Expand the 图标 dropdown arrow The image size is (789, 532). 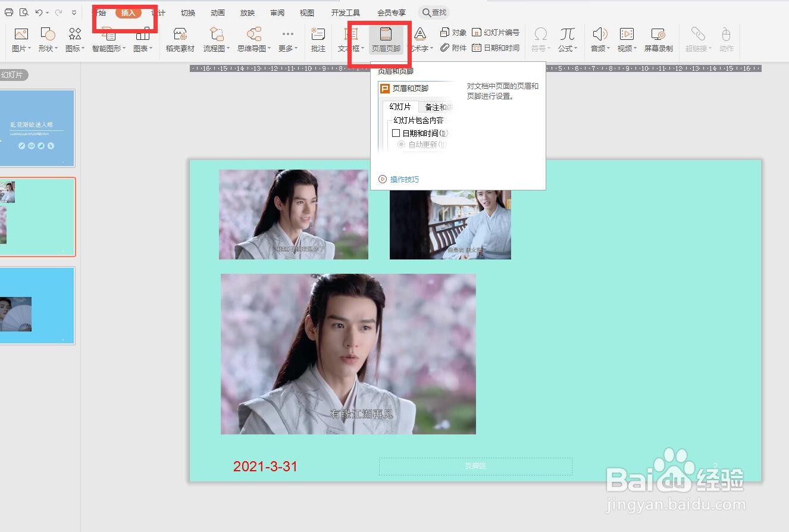click(83, 49)
